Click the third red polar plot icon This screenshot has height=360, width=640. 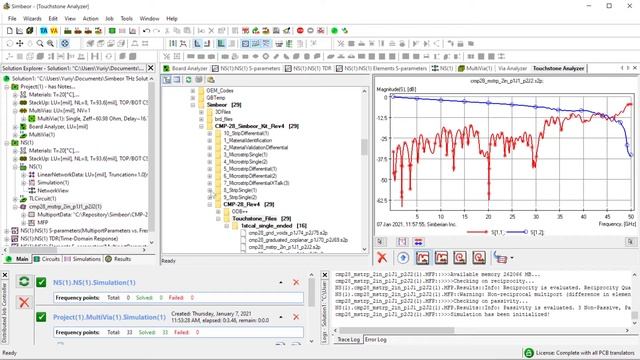point(460,258)
